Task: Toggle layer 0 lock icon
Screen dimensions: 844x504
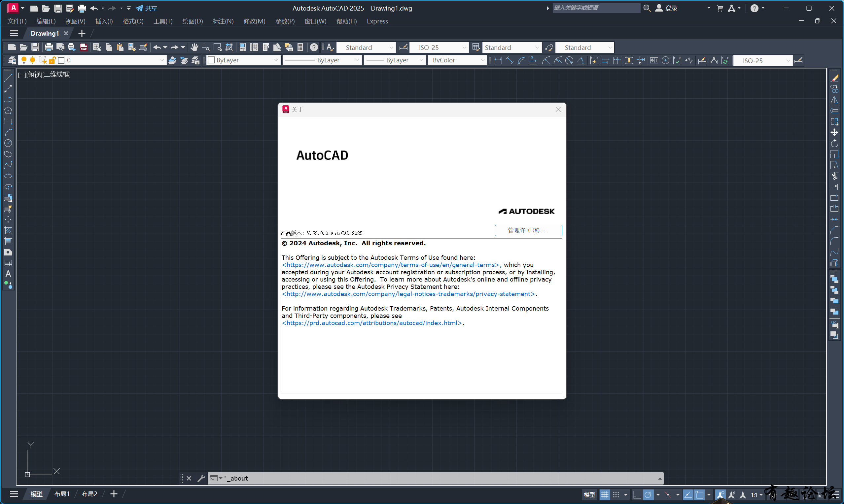Action: point(52,60)
